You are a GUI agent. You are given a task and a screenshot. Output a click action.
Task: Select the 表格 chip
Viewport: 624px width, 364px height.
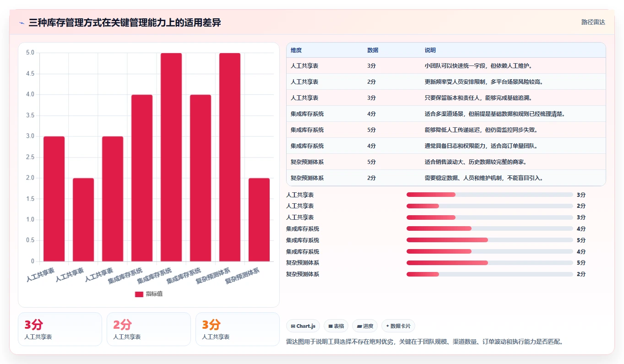[x=336, y=326]
